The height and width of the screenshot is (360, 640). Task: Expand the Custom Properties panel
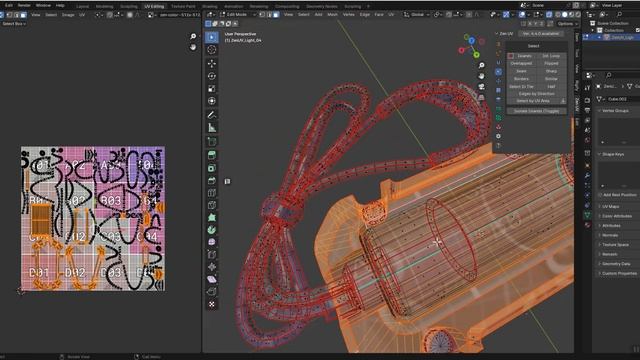(619, 273)
